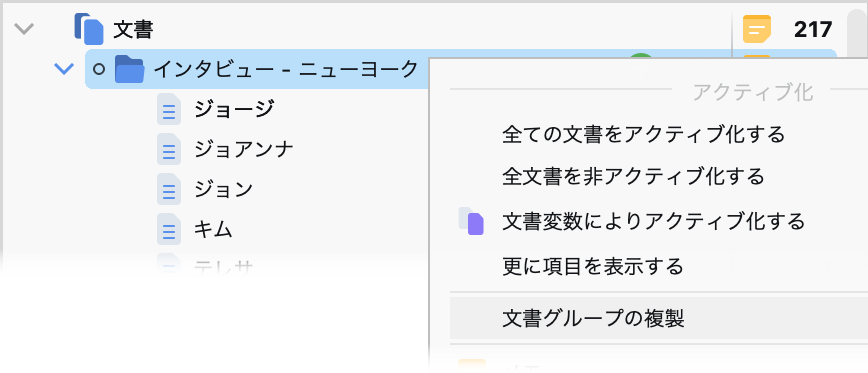The height and width of the screenshot is (373, 868).
Task: Click the document icon beside ジョアンナ
Action: pos(169,149)
